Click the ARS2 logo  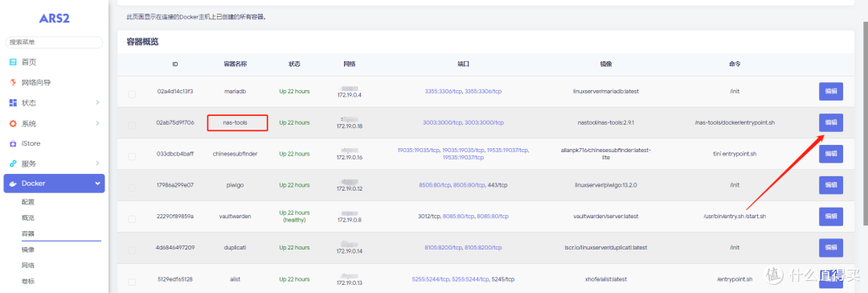(55, 19)
